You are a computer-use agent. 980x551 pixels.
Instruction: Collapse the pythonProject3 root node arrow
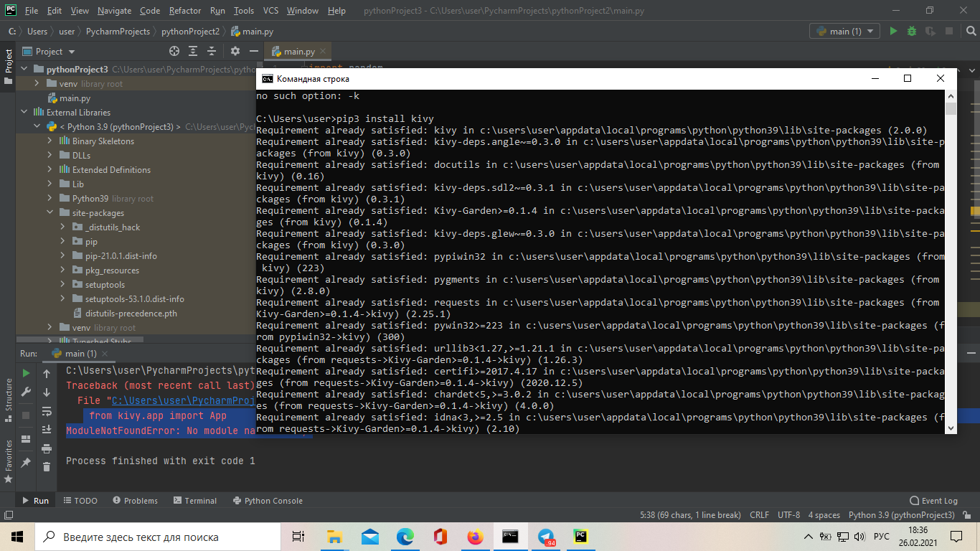26,70
